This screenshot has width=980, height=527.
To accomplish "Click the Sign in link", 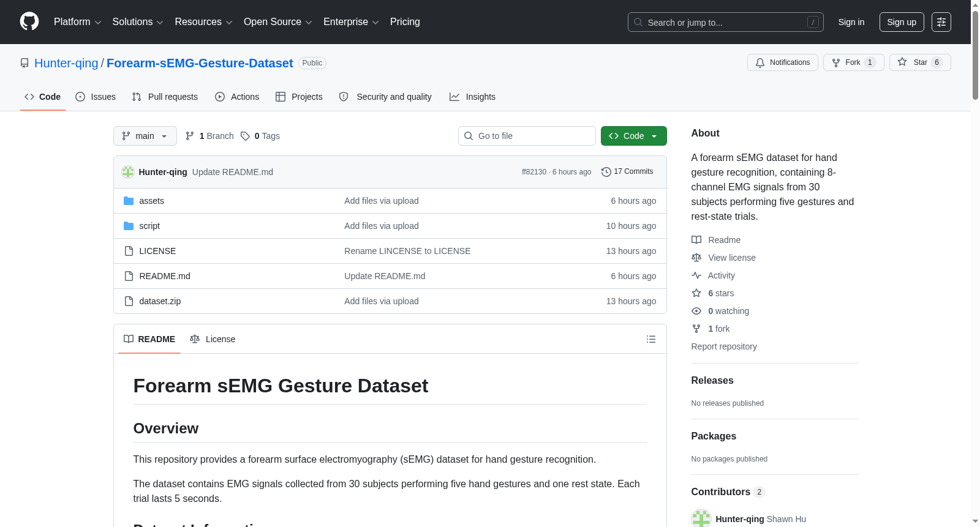I will (x=851, y=22).
